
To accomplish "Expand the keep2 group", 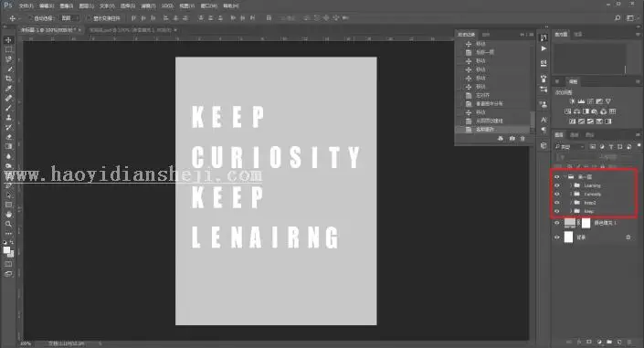I will [571, 203].
